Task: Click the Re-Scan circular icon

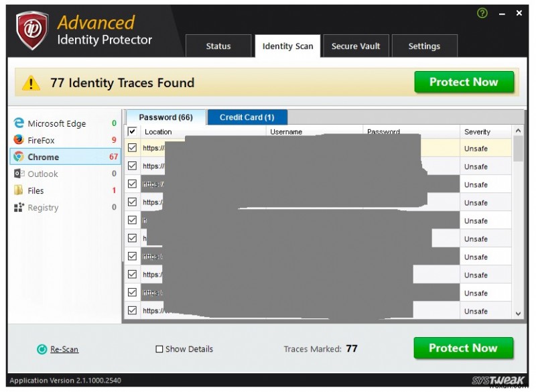Action: click(42, 349)
